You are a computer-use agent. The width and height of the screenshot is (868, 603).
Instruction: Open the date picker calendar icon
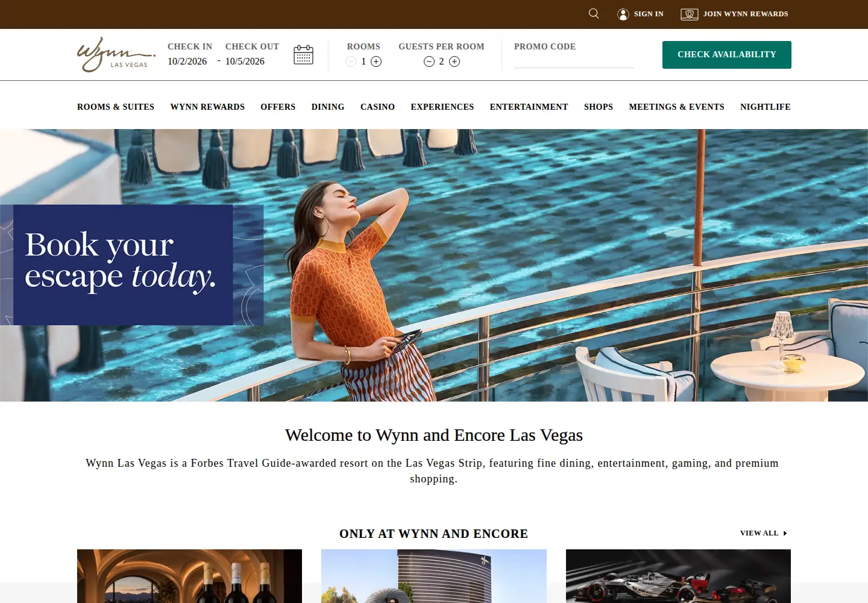point(303,54)
